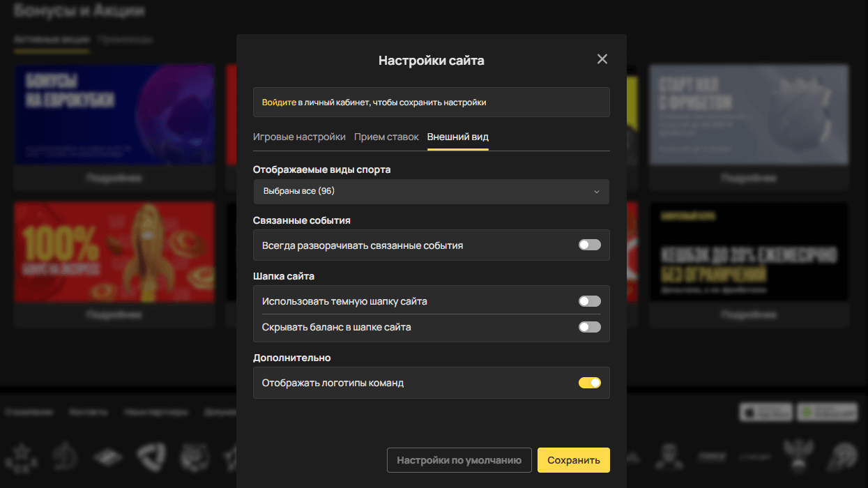Switch to Прием ставок tab

(386, 137)
